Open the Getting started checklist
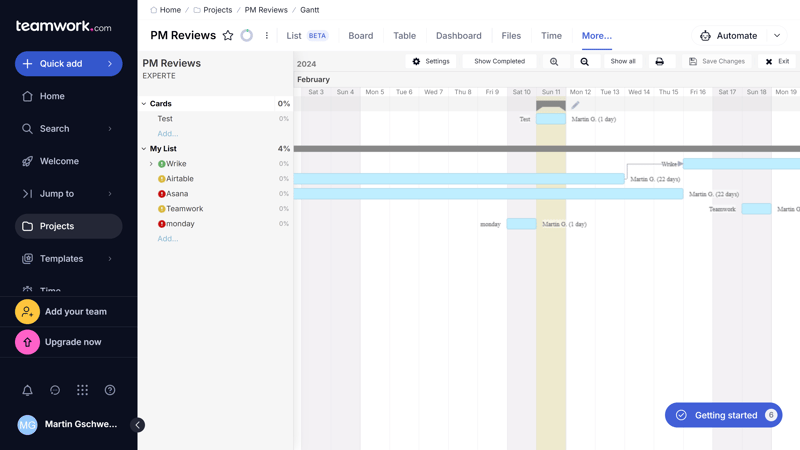Viewport: 800px width, 450px height. (x=723, y=415)
